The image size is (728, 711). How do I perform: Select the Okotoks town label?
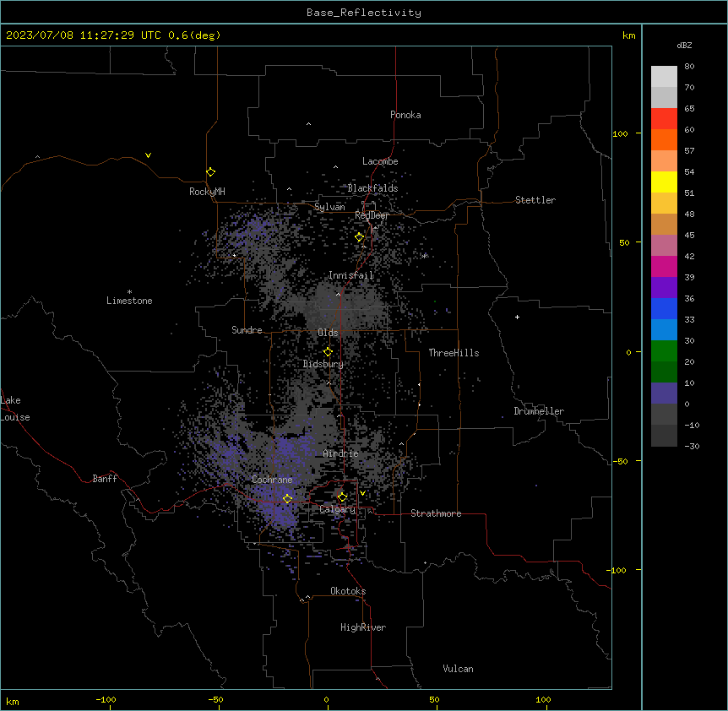click(x=348, y=591)
